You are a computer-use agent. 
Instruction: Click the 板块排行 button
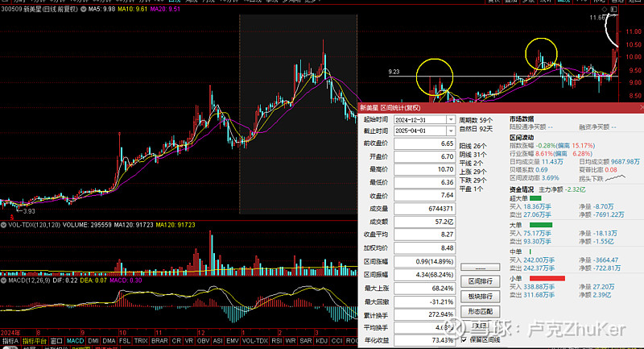480,297
